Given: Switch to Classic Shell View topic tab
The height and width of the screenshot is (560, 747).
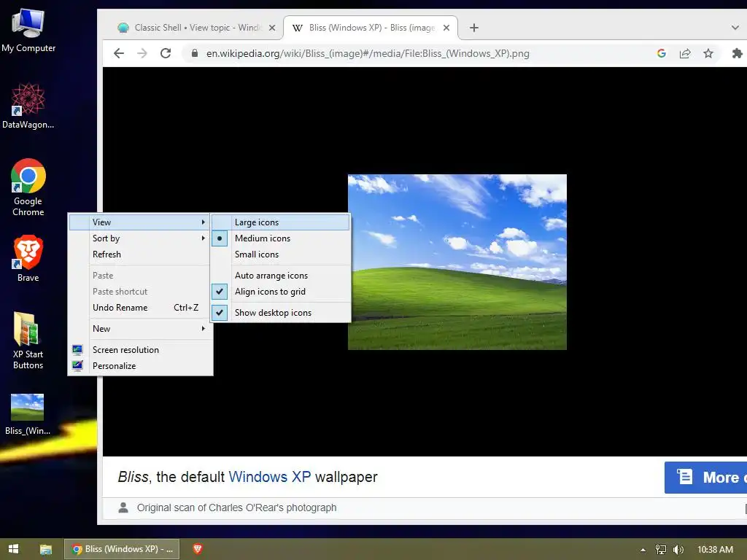Looking at the screenshot, I should [x=196, y=28].
